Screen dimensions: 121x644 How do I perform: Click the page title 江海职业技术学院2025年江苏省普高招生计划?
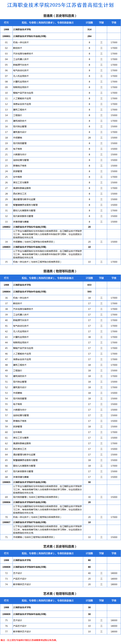pos(60,5)
